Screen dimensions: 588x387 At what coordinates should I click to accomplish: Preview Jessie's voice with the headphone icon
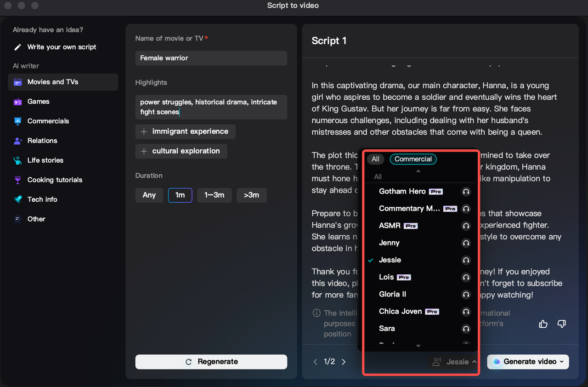[466, 260]
